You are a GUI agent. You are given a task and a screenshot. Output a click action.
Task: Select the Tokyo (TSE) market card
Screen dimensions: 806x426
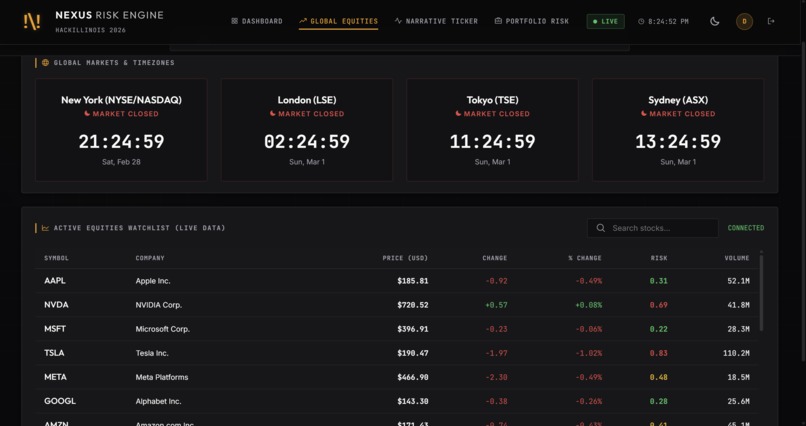[492, 129]
